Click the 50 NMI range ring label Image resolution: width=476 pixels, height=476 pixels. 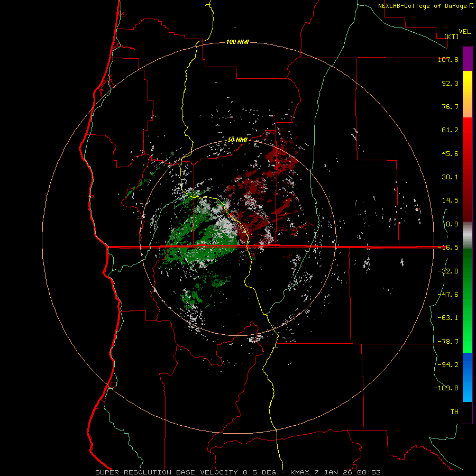click(x=237, y=140)
